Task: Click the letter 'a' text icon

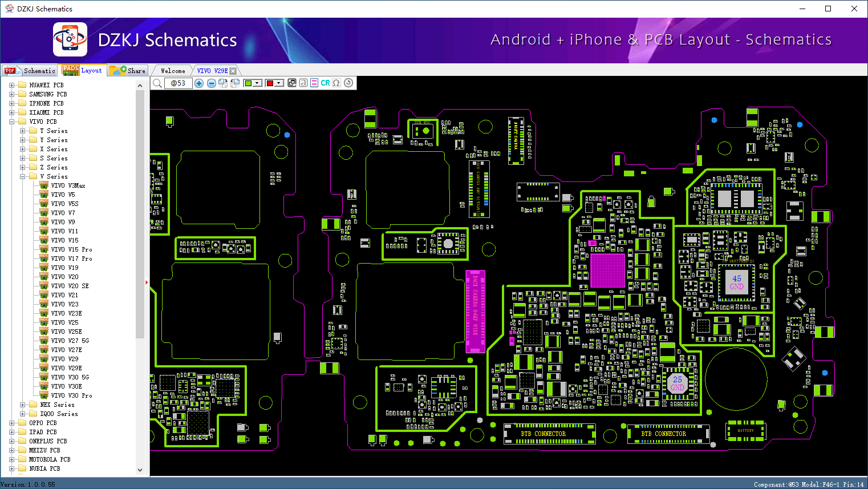Action: click(x=303, y=83)
